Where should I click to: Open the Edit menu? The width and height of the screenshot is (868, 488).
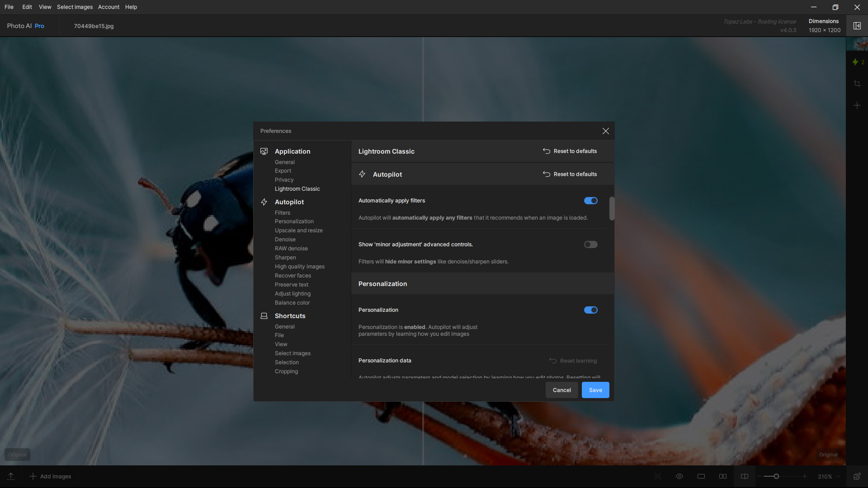[x=27, y=7]
